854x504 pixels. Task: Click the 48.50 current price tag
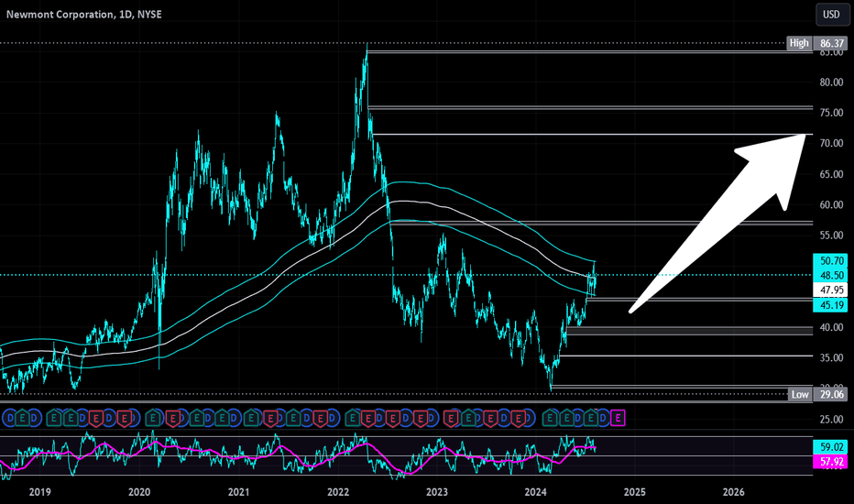click(831, 275)
